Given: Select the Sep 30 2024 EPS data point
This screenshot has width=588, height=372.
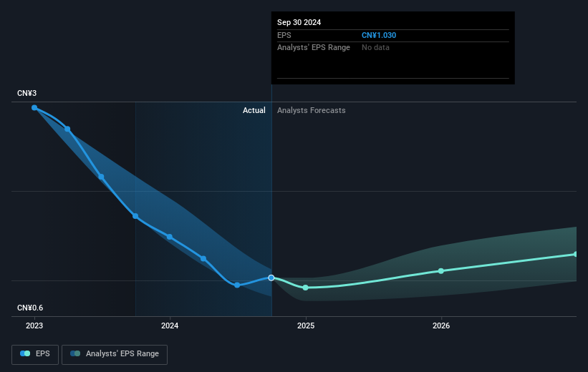Looking at the screenshot, I should tap(271, 278).
